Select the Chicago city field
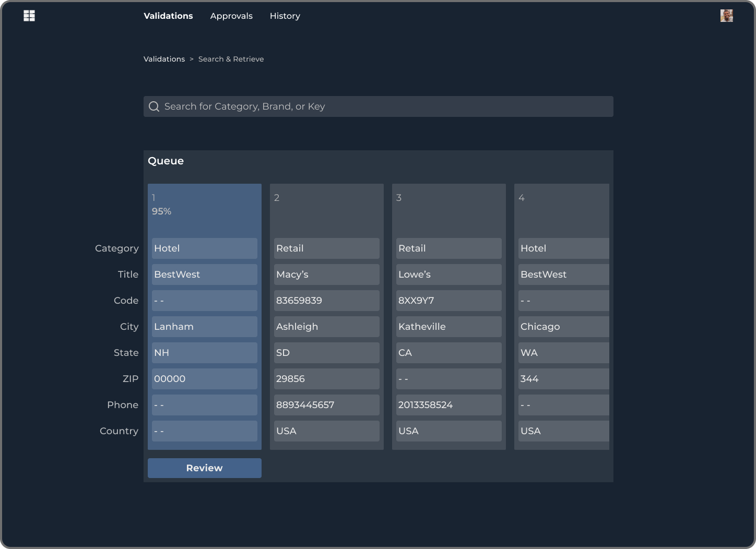This screenshot has height=549, width=756. coord(563,327)
